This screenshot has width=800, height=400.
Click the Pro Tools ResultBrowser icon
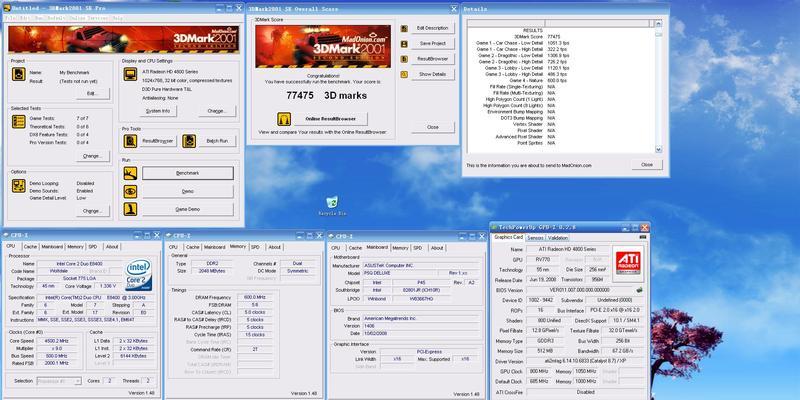tap(130, 141)
